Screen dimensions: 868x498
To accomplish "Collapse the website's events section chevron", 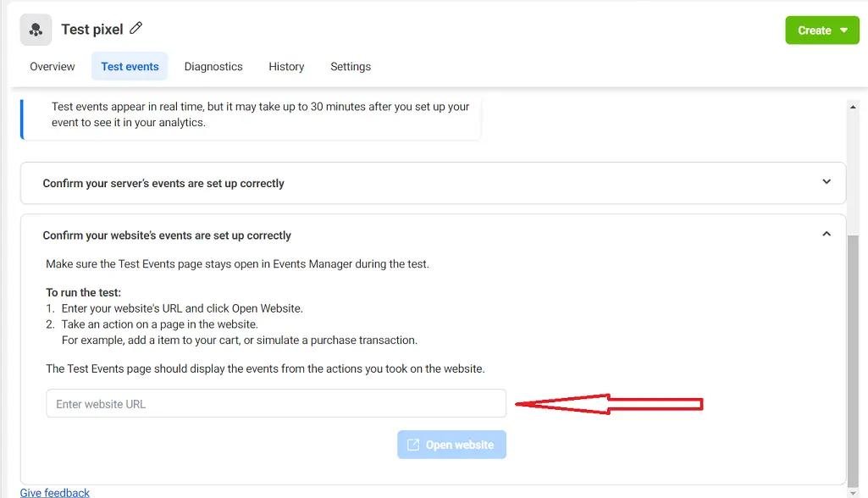I will point(827,234).
